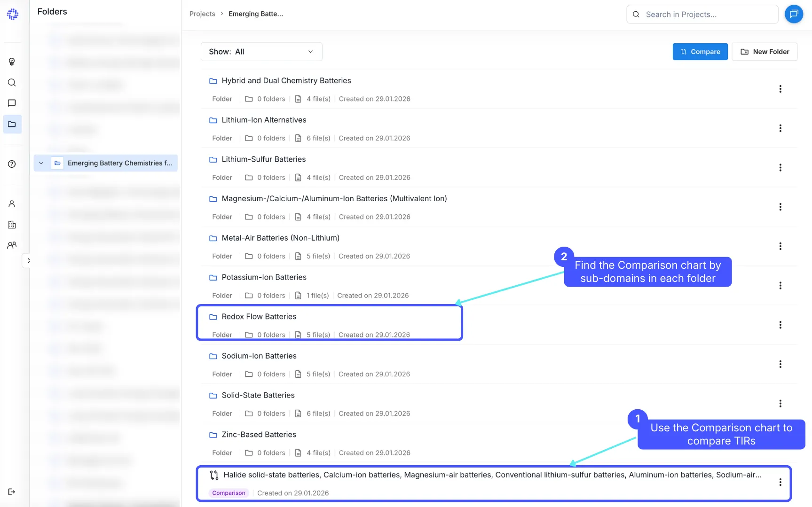Open the Halide solid-state batteries comparison chart
The width and height of the screenshot is (812, 507).
click(x=492, y=475)
